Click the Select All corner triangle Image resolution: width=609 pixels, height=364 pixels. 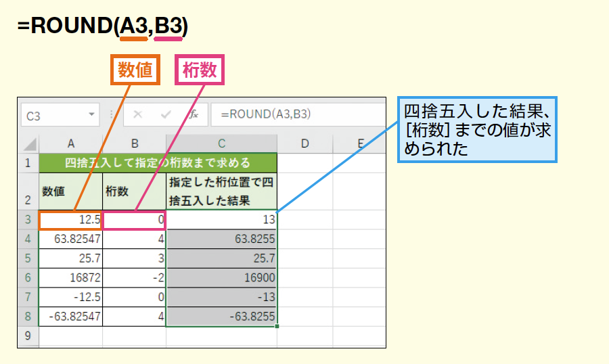pyautogui.click(x=29, y=143)
